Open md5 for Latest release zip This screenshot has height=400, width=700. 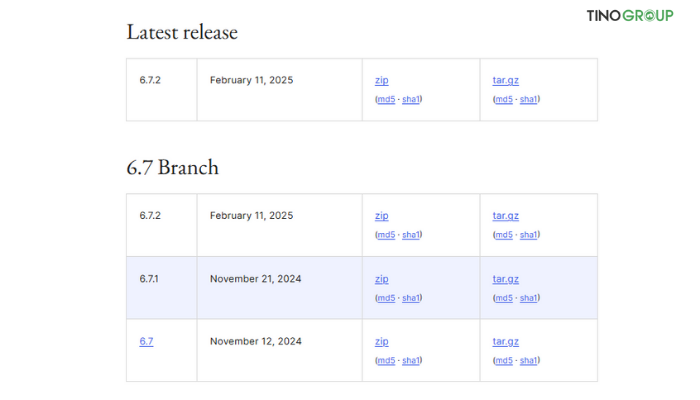[x=386, y=99]
